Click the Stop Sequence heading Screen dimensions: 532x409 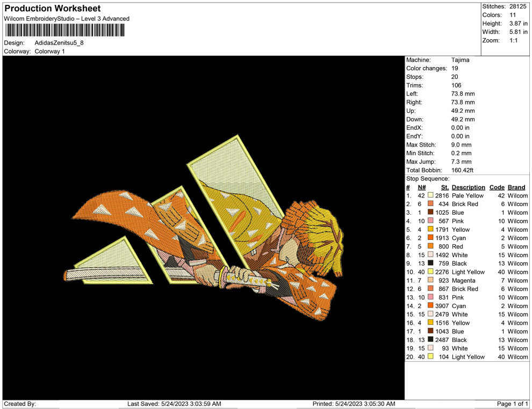(428, 179)
